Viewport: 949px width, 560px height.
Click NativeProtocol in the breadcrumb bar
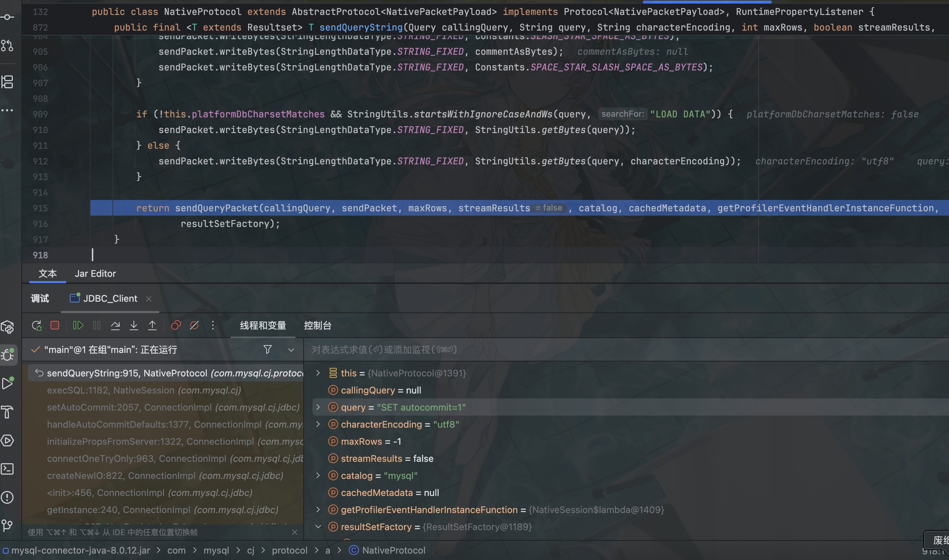(393, 550)
